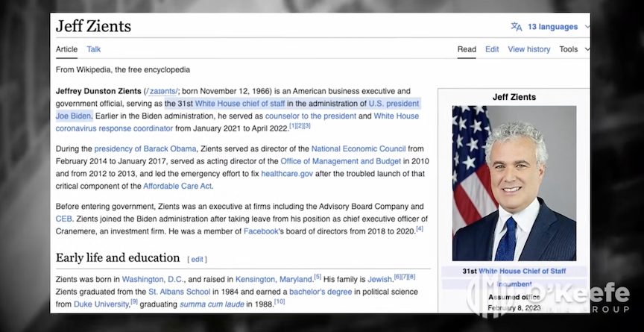Screen dimensions: 644x332
Task: Follow the infobox White House Chief of Staff link
Action: (x=522, y=271)
